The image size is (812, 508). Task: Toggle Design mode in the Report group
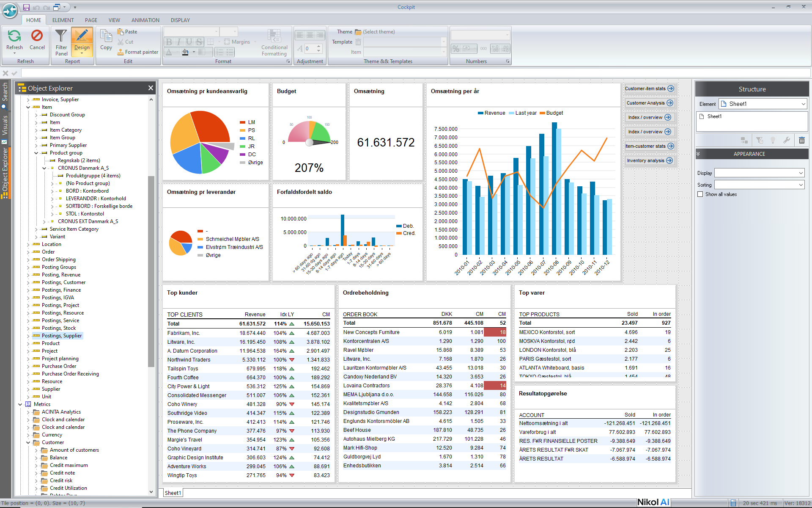click(82, 41)
